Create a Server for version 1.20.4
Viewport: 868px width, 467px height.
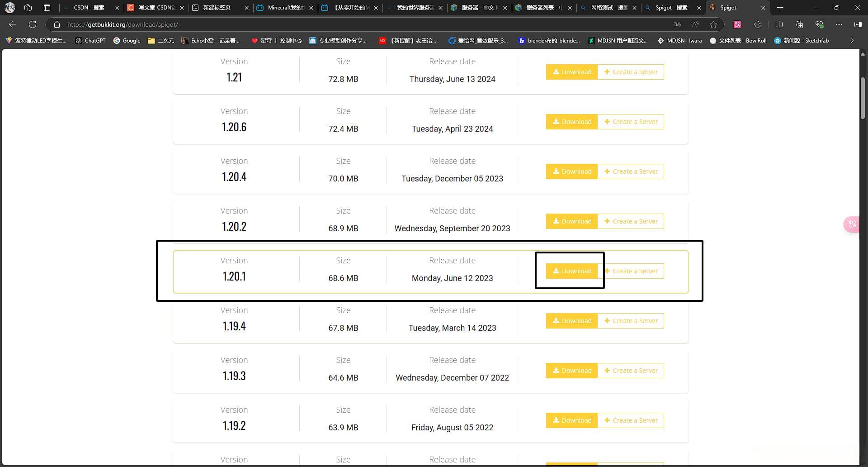(631, 172)
